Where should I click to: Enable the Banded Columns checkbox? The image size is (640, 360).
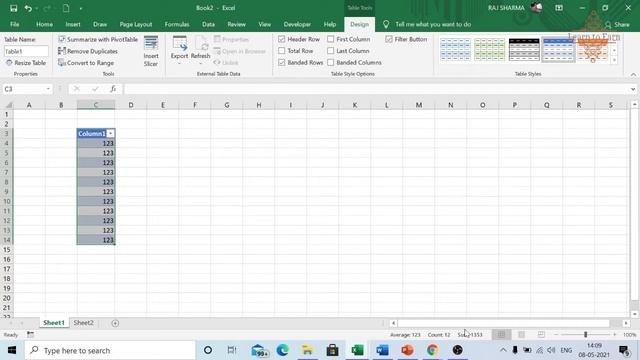[331, 62]
